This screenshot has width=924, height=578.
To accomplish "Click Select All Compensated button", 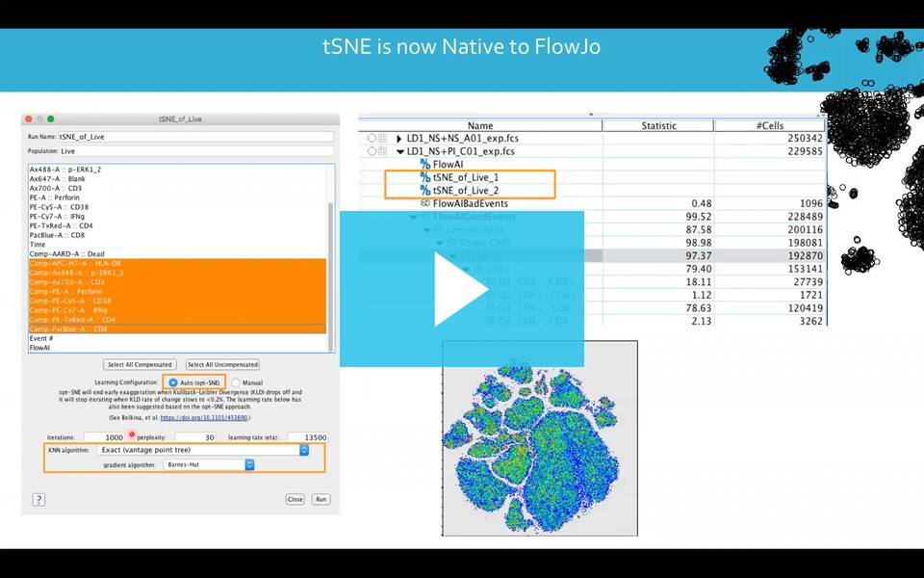I will pos(140,364).
